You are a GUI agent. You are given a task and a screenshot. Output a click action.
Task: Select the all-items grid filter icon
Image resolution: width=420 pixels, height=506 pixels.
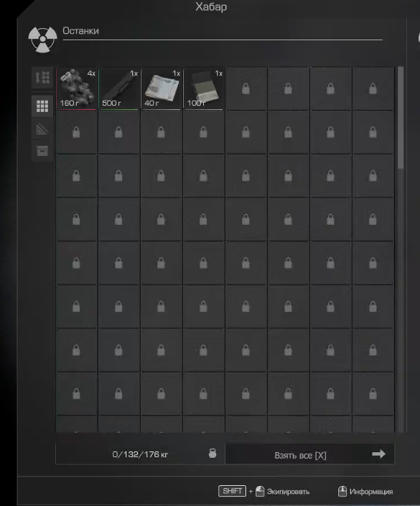tap(42, 106)
